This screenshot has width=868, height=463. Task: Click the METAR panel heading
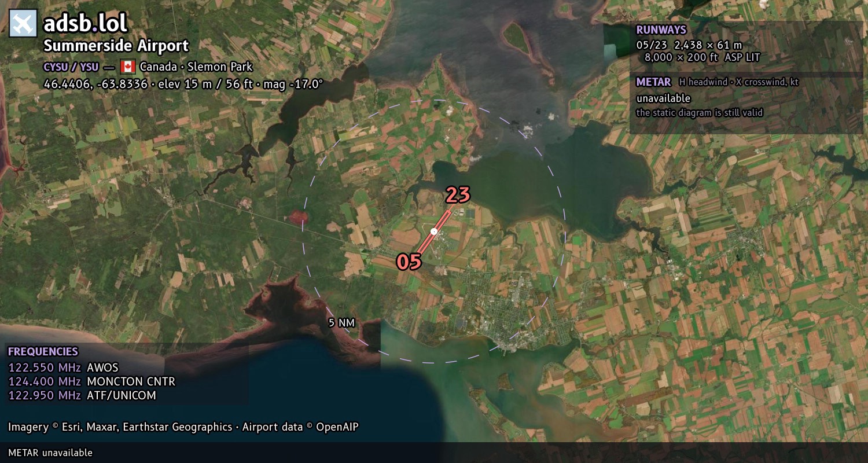coord(653,82)
